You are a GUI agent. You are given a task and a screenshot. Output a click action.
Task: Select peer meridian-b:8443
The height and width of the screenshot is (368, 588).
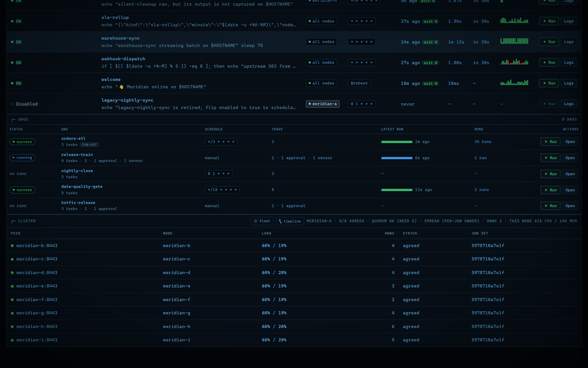pos(37,246)
